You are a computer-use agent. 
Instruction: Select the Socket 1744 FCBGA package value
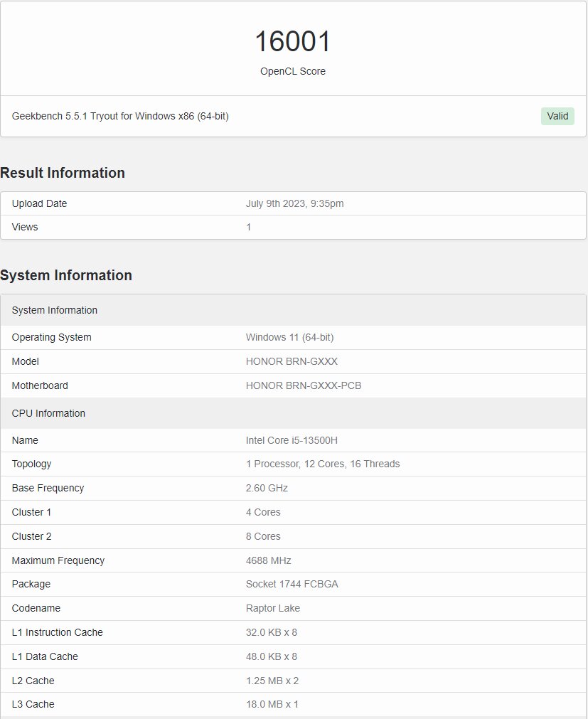tap(292, 584)
